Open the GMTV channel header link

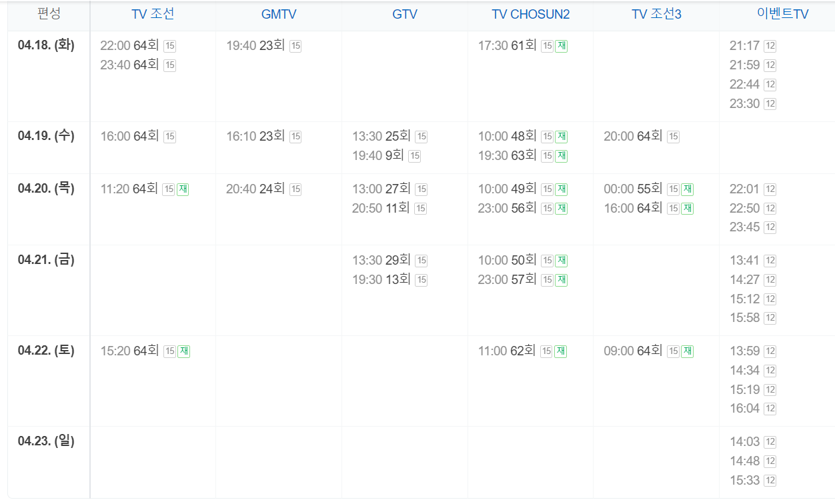(279, 14)
